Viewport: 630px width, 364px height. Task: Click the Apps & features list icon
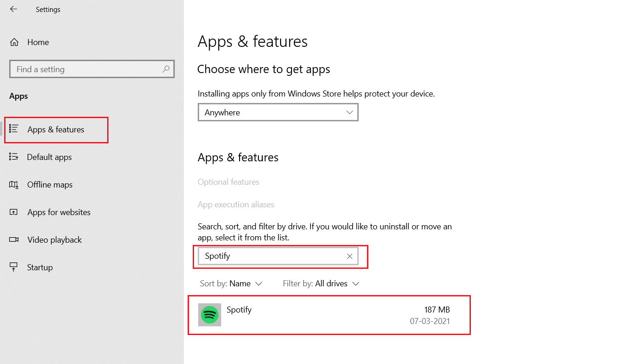point(14,129)
